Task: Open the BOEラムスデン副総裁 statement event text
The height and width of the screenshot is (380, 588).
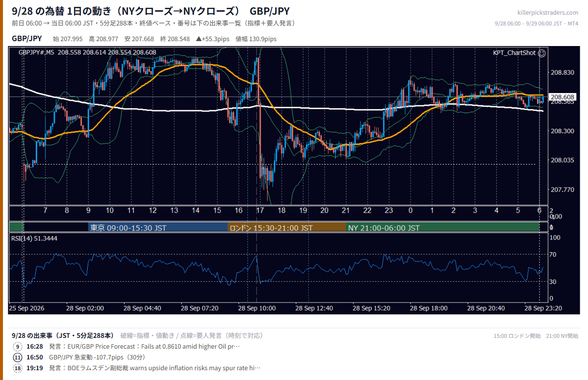Action: tap(155, 368)
